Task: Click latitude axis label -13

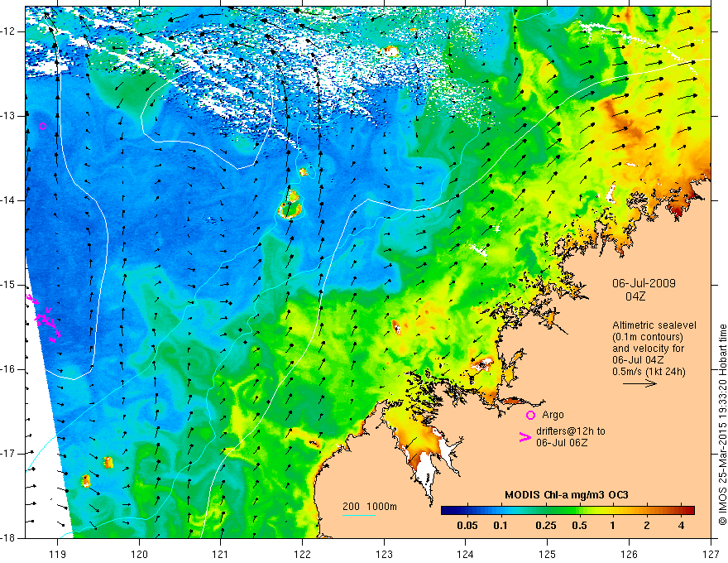Action: (9, 116)
